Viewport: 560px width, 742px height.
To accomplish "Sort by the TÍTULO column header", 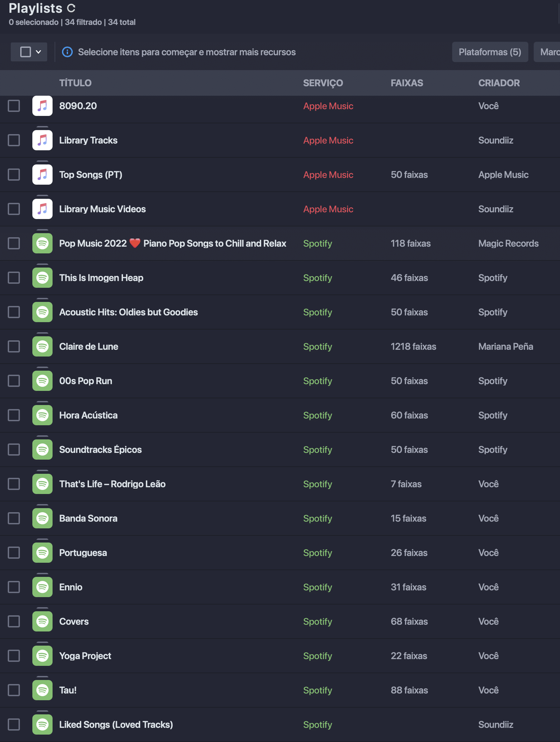I will (75, 83).
